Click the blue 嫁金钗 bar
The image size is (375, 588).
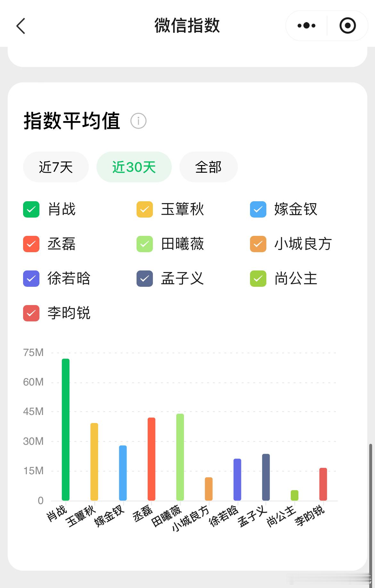point(123,473)
